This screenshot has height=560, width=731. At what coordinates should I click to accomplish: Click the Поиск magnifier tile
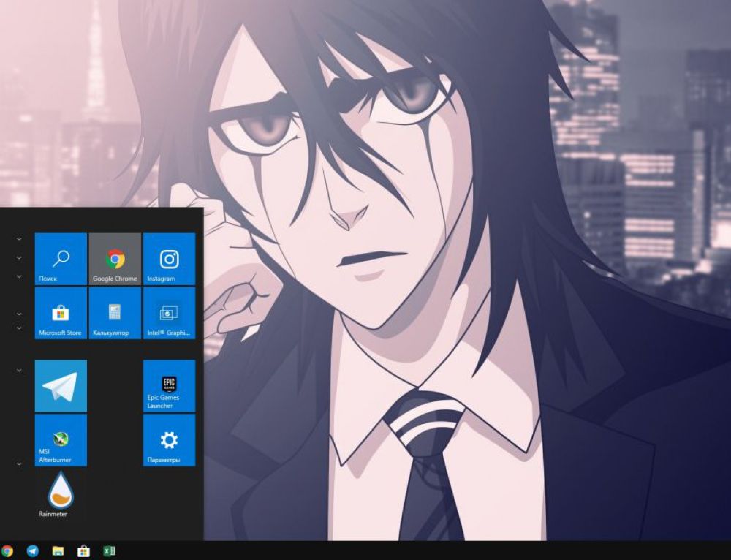(61, 258)
